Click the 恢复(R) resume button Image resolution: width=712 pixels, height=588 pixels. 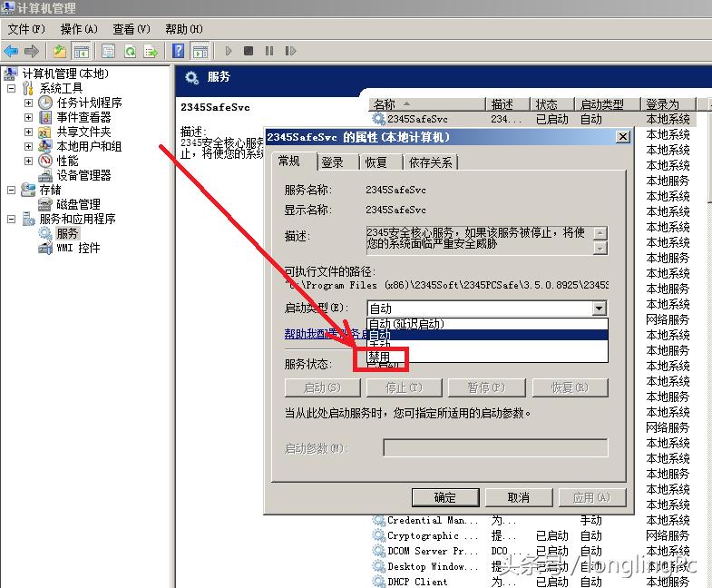pyautogui.click(x=571, y=387)
